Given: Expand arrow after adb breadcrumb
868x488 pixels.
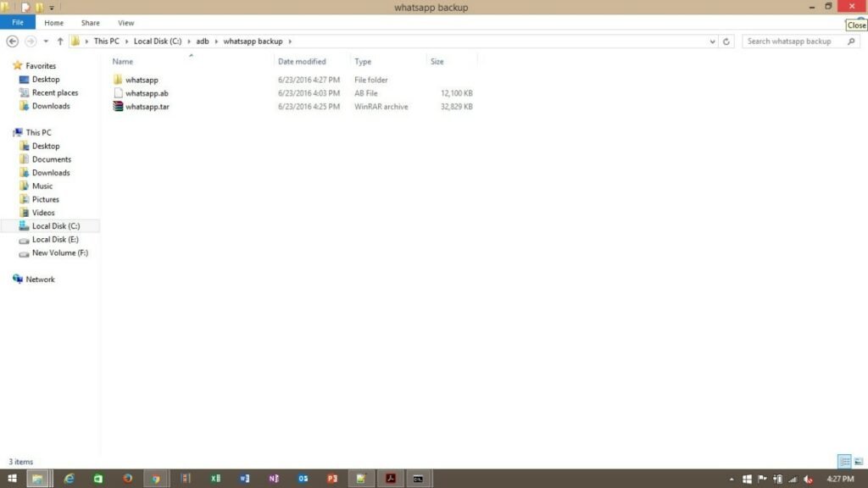Looking at the screenshot, I should point(216,41).
